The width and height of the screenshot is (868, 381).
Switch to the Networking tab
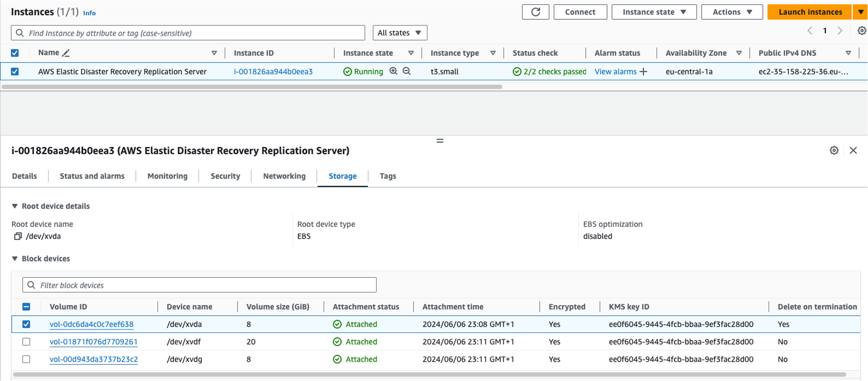[284, 176]
